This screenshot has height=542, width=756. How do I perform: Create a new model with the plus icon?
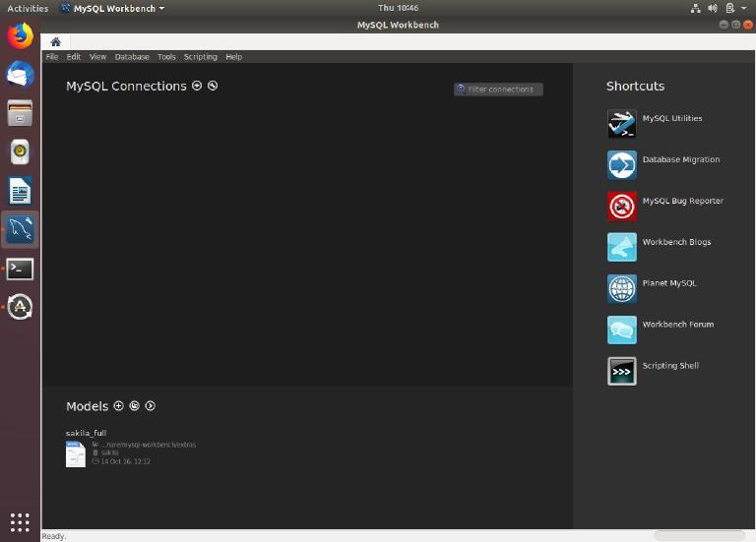119,405
